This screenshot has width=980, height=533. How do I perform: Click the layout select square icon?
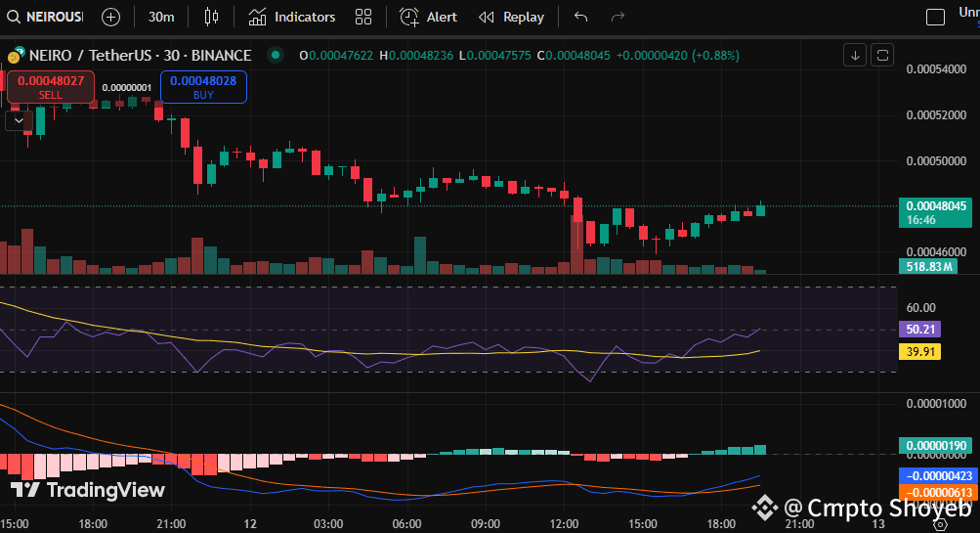[x=935, y=17]
